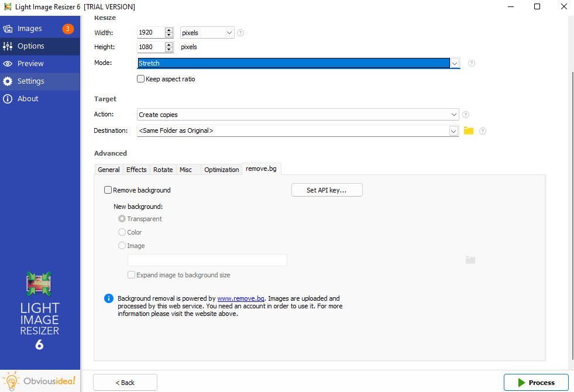This screenshot has width=574, height=392.
Task: Maximize the Light Image Resizer window
Action: 537,6
